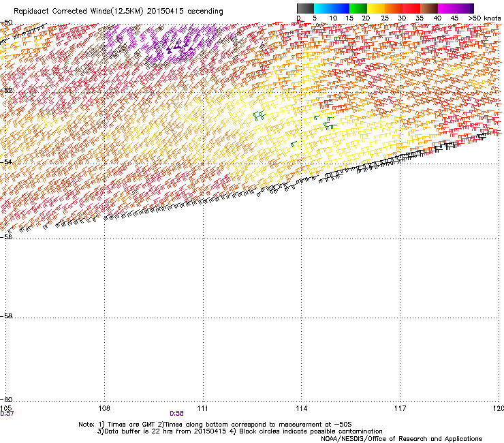Click the '105' longitude axis label
The width and height of the screenshot is (504, 443).
[x=5, y=408]
